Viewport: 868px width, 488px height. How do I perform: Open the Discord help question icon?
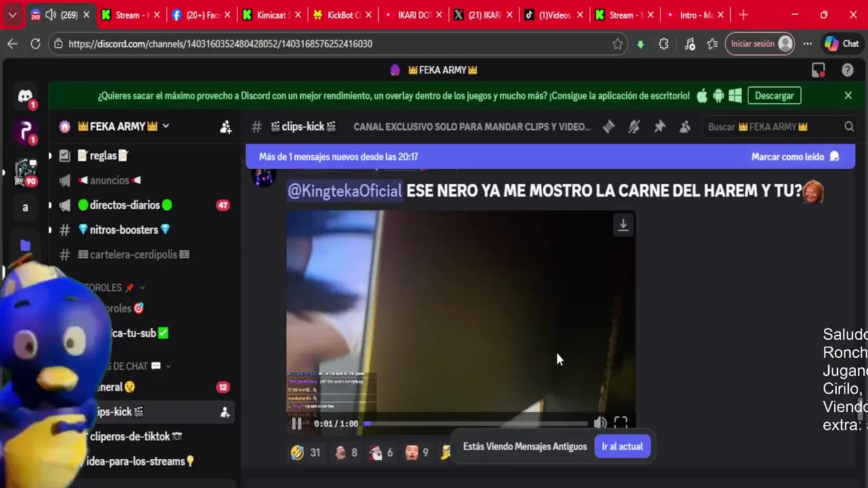click(847, 70)
